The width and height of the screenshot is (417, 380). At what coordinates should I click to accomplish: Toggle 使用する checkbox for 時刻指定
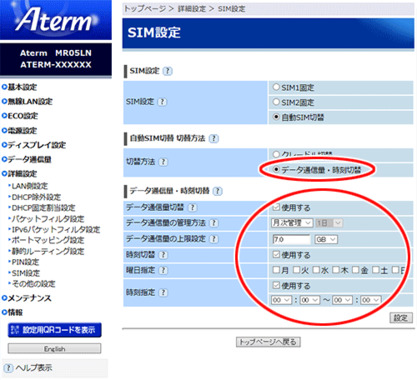pos(276,285)
